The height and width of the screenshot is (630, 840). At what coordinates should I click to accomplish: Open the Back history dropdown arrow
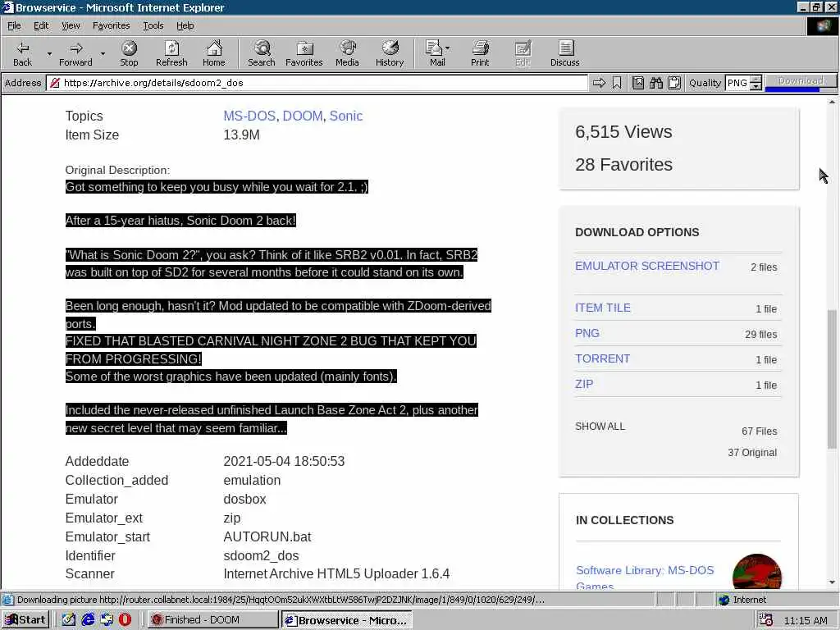coord(48,53)
